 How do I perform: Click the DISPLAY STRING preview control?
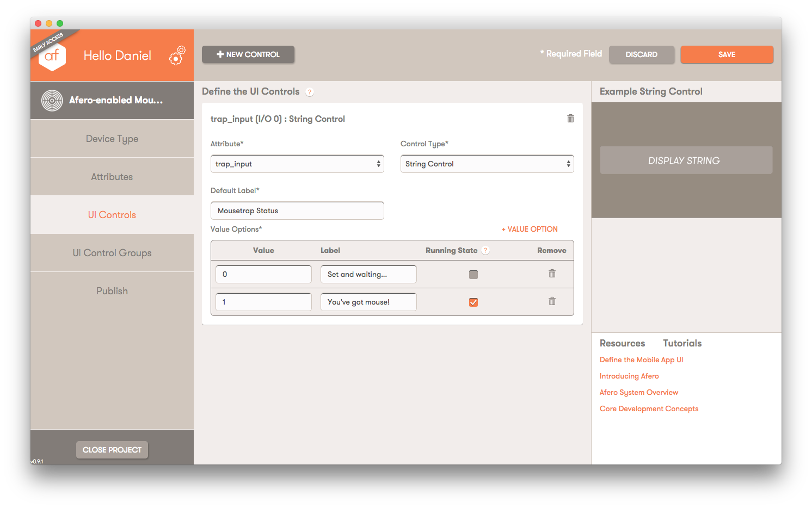686,160
